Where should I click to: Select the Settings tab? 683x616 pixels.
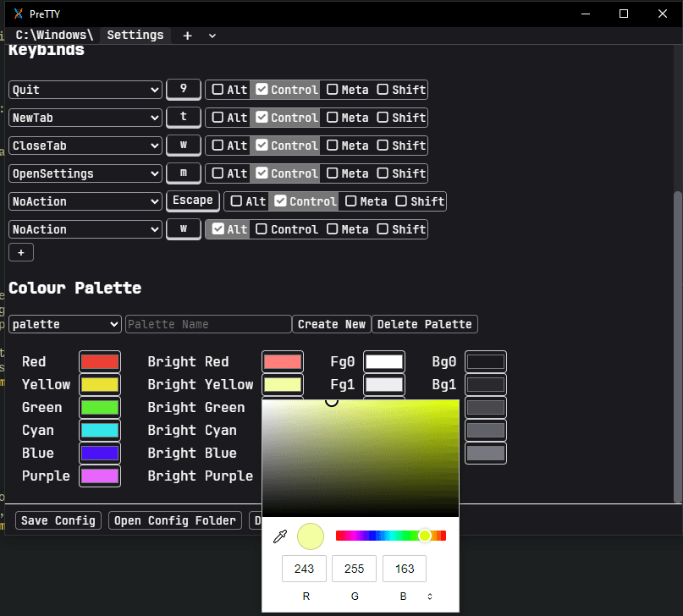[135, 36]
